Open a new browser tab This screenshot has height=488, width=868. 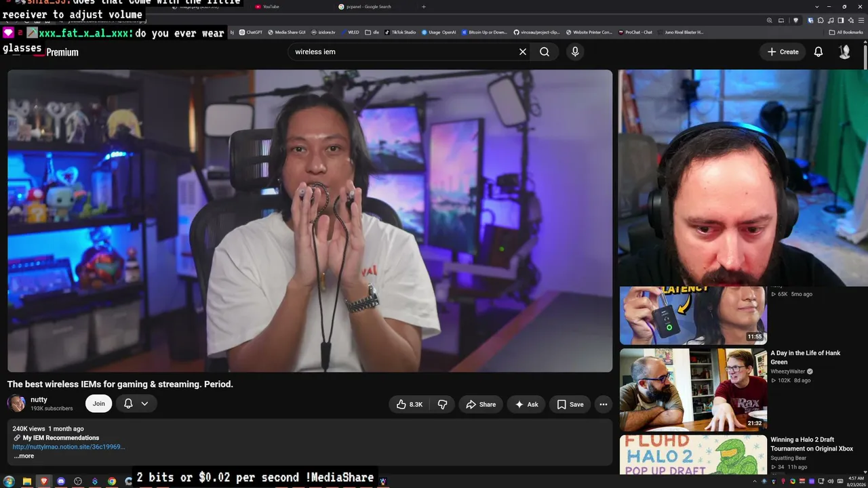click(424, 7)
